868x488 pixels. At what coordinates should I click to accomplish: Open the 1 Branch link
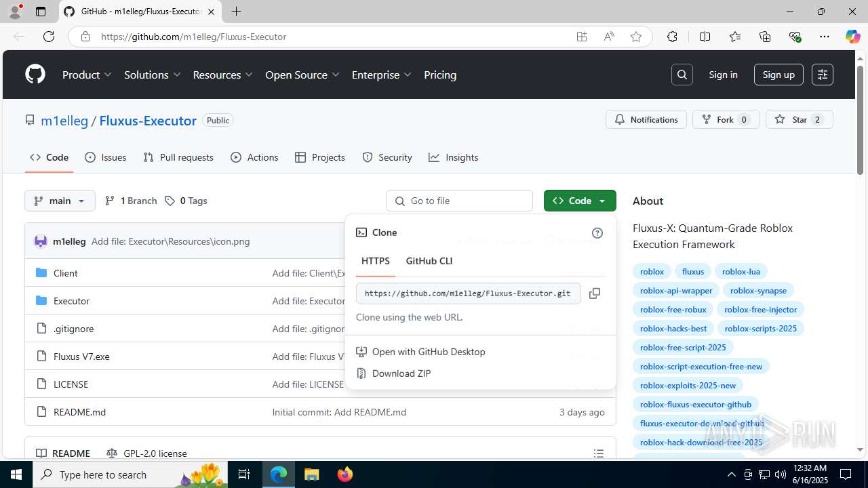(131, 201)
